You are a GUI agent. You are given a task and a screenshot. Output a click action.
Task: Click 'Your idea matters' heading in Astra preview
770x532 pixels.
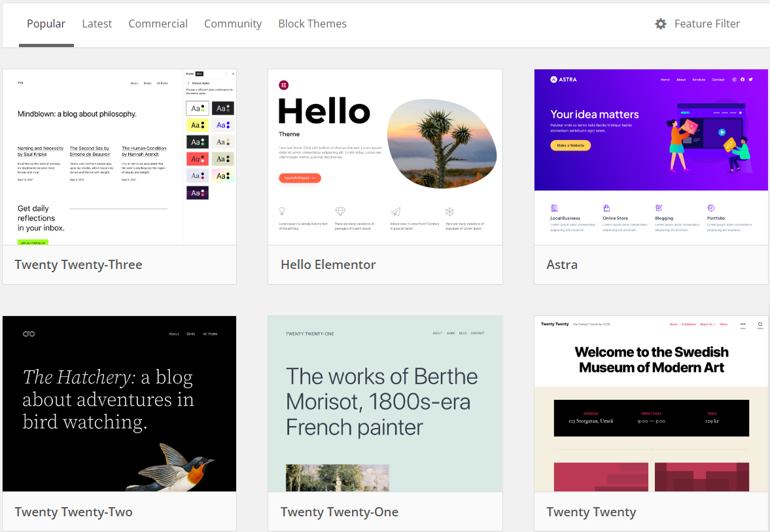coord(594,115)
